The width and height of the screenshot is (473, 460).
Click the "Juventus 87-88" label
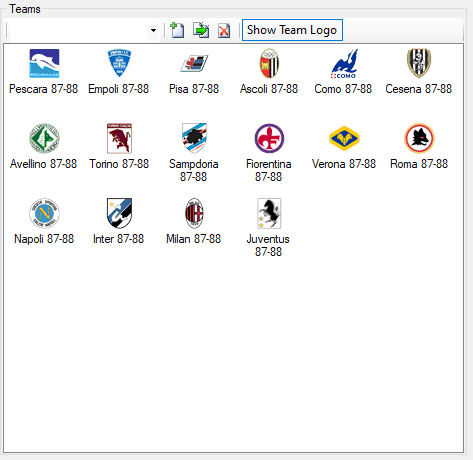click(268, 245)
